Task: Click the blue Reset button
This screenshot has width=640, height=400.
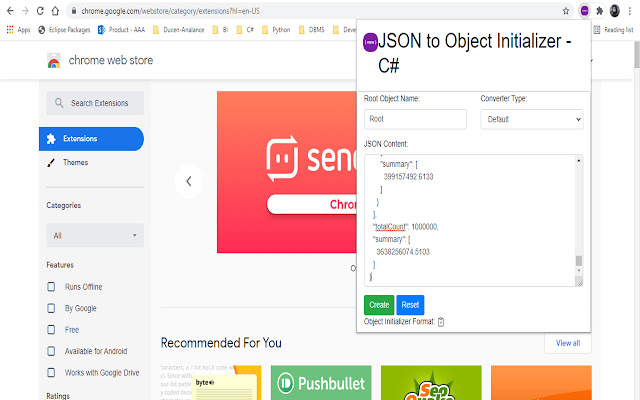Action: (410, 305)
